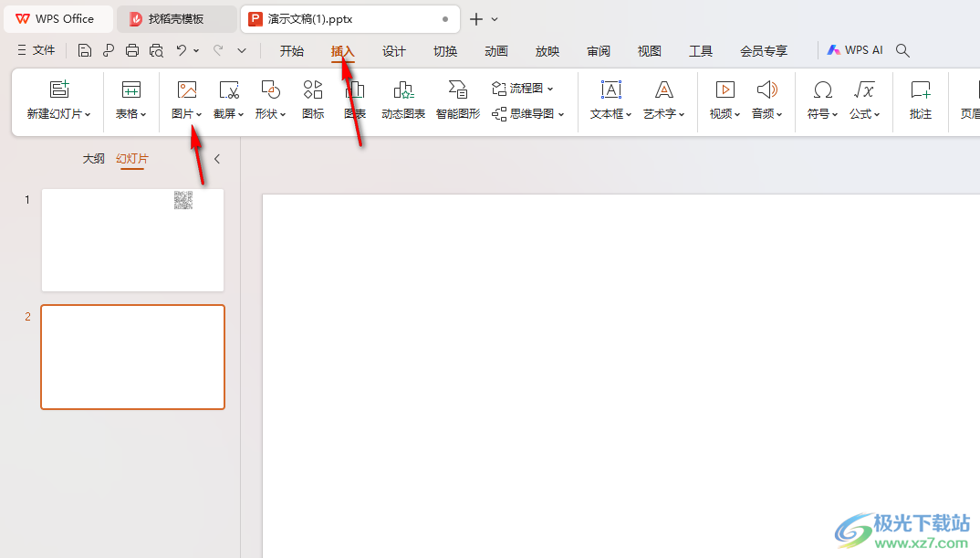
Task: Insert a picture with 图片 icon
Action: (x=187, y=89)
